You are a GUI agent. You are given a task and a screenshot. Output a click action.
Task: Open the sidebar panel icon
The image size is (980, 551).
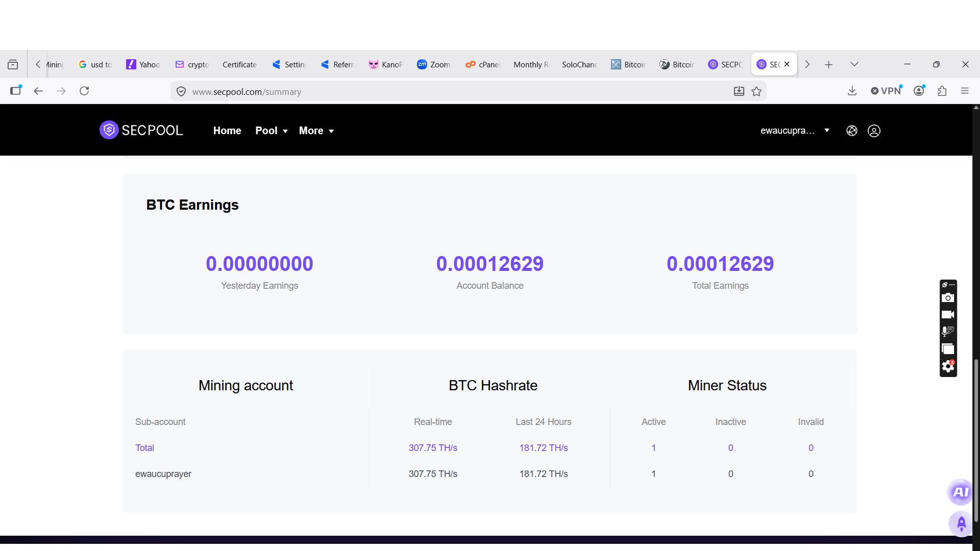click(16, 91)
